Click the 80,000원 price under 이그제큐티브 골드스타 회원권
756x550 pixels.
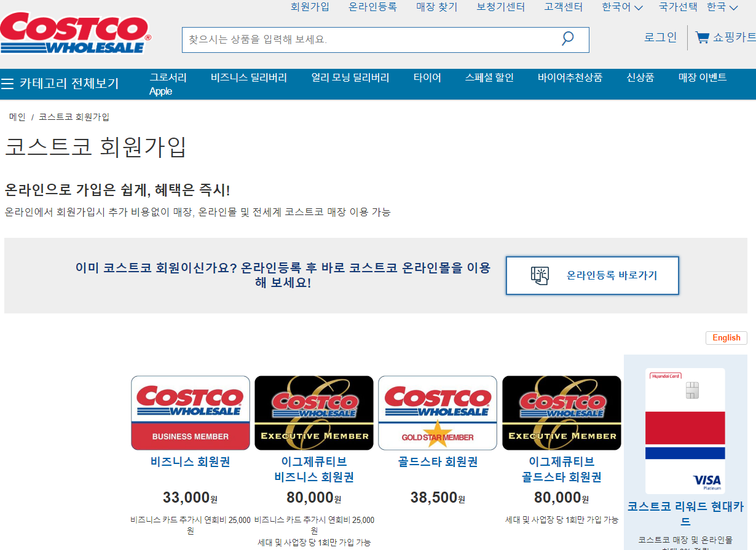pyautogui.click(x=562, y=498)
